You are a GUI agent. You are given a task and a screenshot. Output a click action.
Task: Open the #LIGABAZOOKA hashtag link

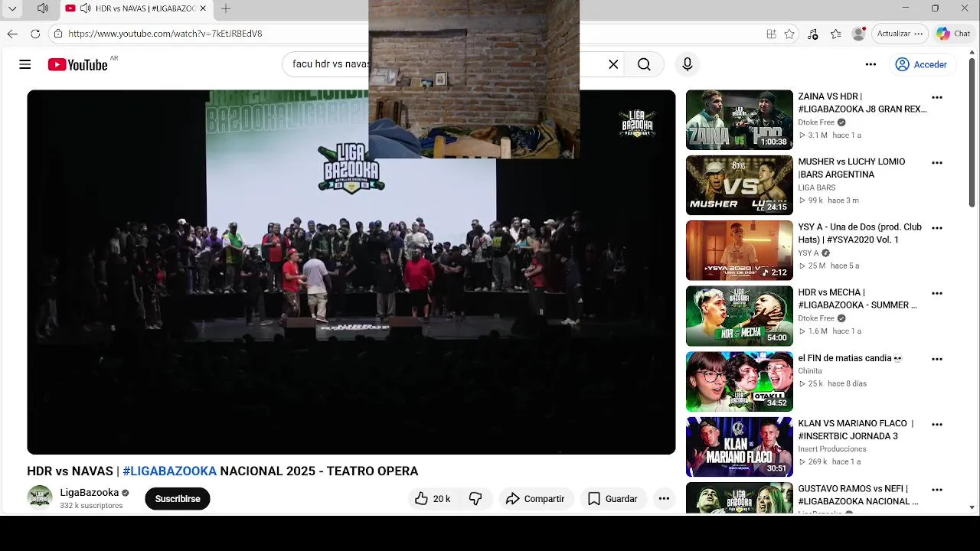[169, 471]
